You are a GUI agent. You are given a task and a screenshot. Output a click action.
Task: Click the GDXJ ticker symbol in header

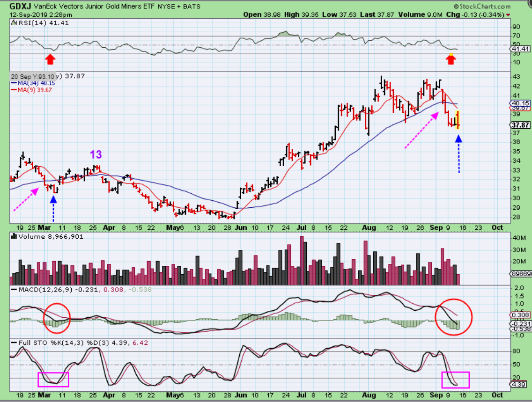pyautogui.click(x=21, y=6)
